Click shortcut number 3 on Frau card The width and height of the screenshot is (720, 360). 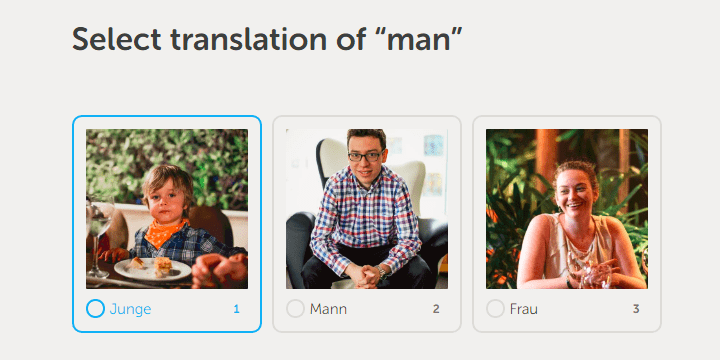636,309
